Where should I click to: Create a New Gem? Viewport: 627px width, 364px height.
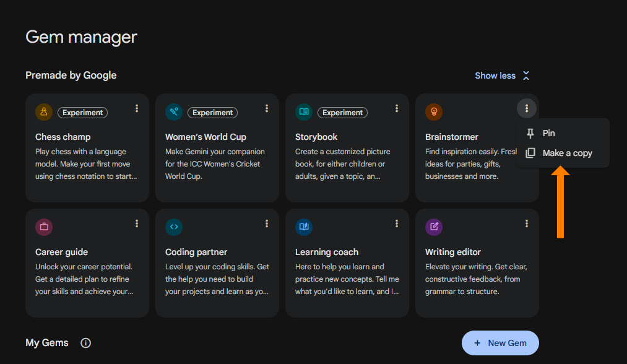coord(500,342)
